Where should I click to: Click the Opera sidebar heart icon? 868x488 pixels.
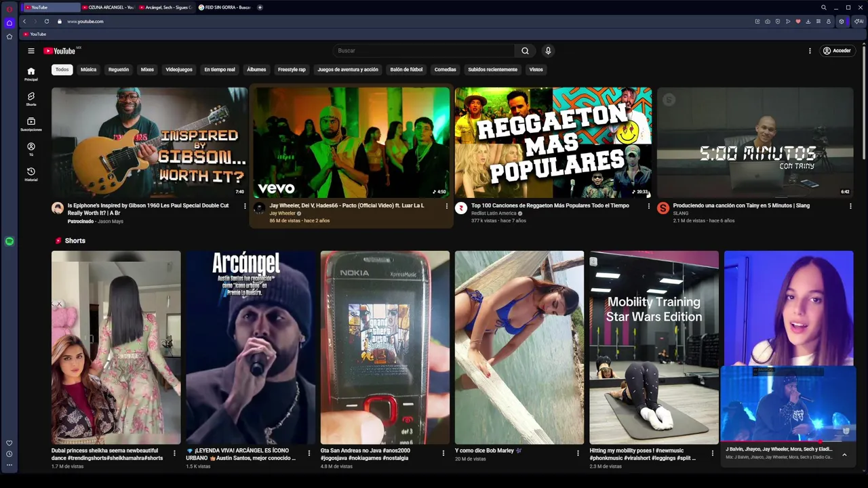[9, 443]
